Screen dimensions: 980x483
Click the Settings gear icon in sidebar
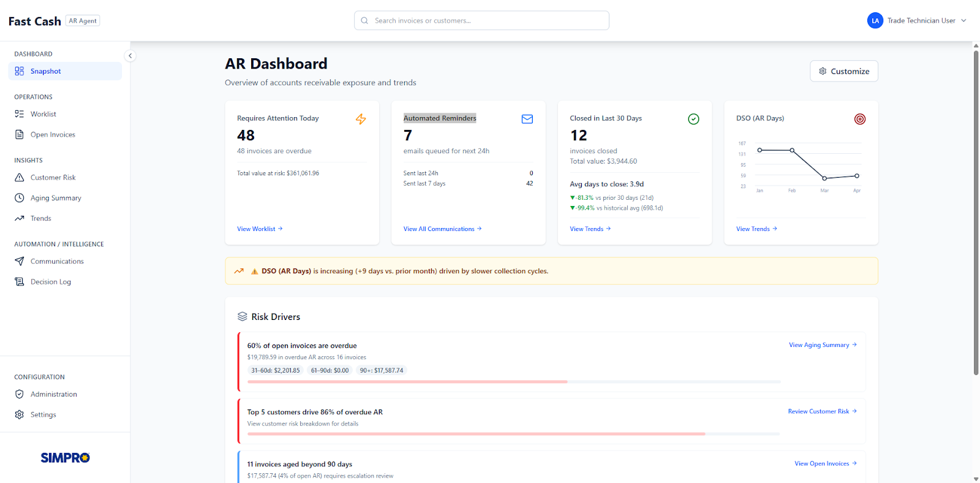coord(20,415)
